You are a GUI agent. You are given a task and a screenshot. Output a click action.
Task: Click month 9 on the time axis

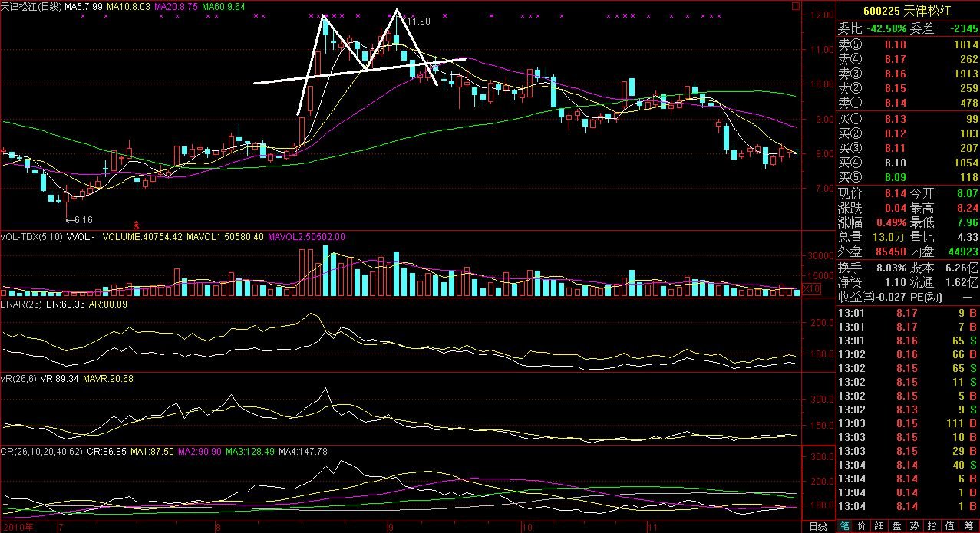pos(391,528)
